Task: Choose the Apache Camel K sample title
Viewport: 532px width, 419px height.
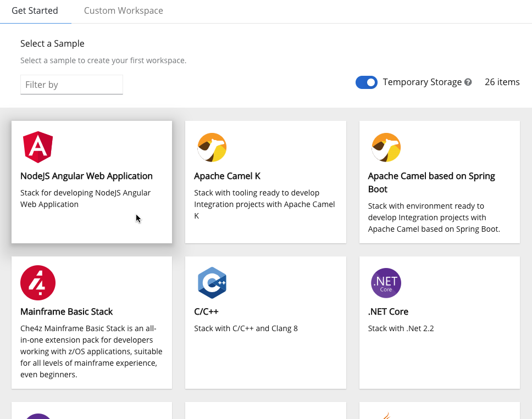Action: (x=227, y=176)
